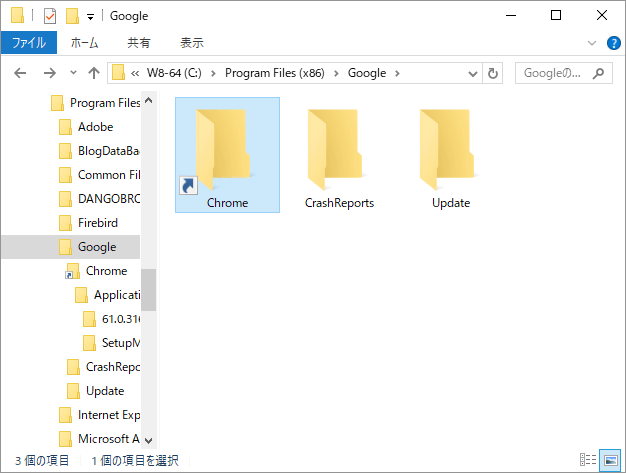Expand the ribbon
Viewport: 626px width, 473px height.
point(592,43)
